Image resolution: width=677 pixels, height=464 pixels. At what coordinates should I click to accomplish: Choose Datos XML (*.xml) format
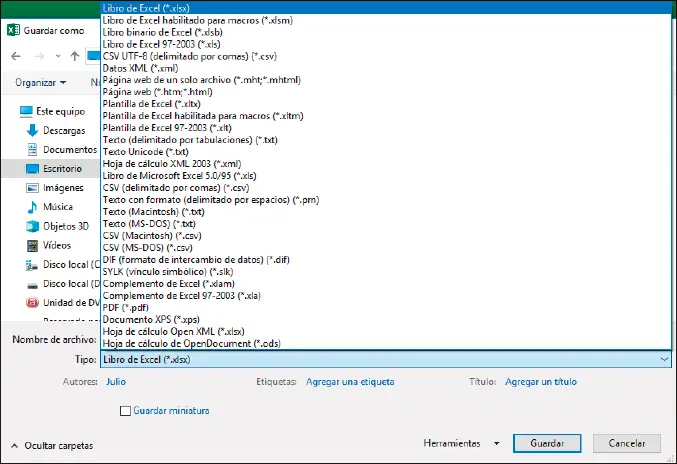pyautogui.click(x=386, y=68)
